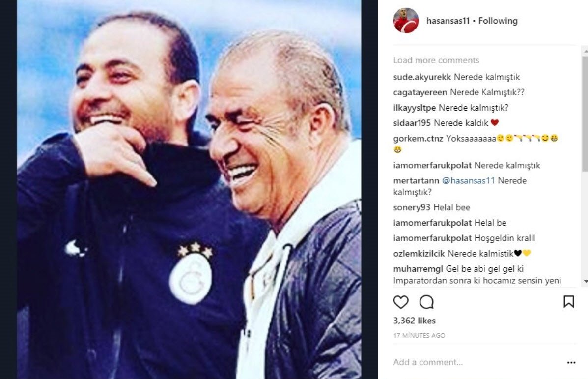Toggle the Following status button
Image resolution: width=588 pixels, height=379 pixels.
[498, 21]
